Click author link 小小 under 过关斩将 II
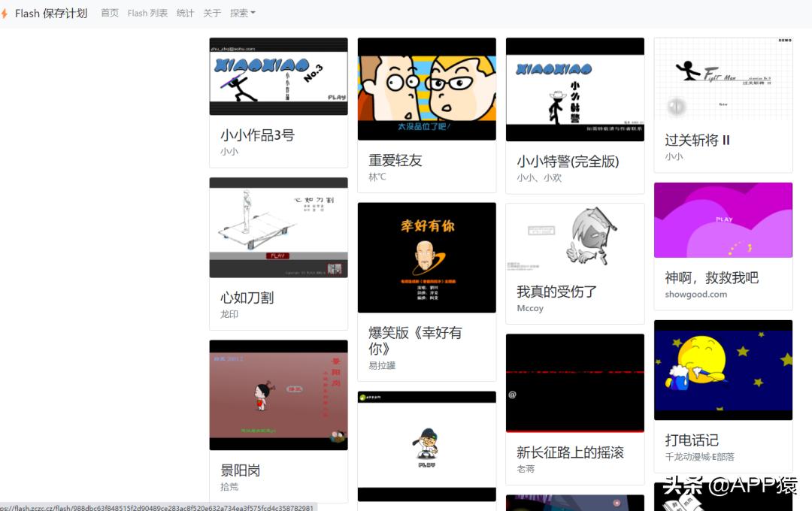 coord(674,156)
